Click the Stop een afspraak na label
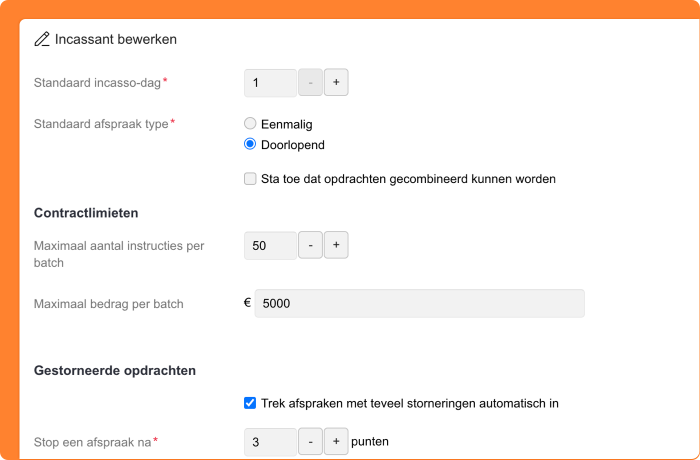Viewport: 700px width, 460px height. 92,443
